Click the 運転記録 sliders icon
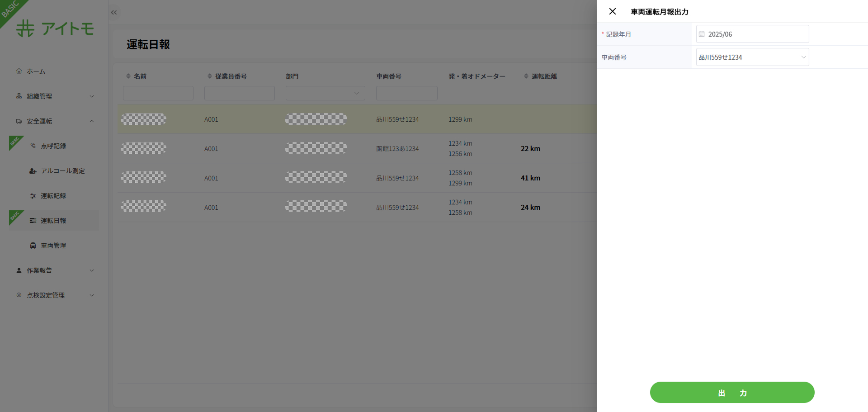868x412 pixels. (x=33, y=196)
